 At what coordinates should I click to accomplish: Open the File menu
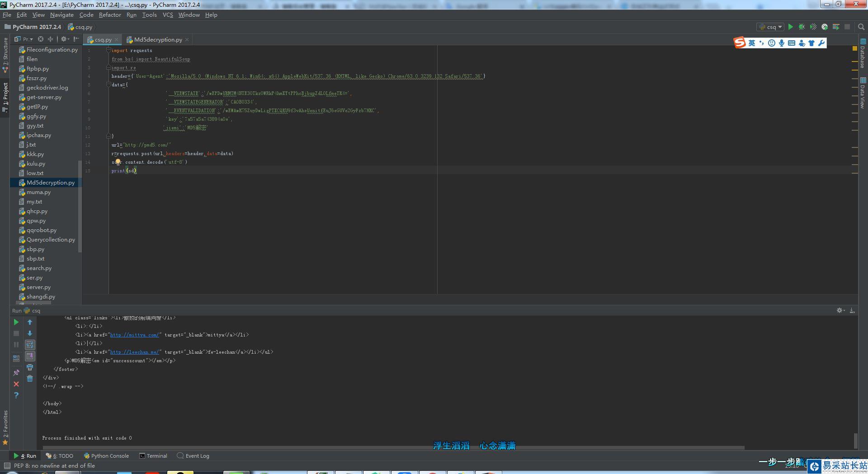pyautogui.click(x=7, y=15)
